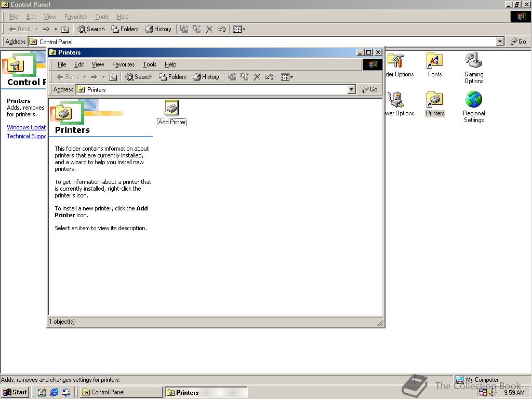Expand Back history dropdown in Printers window
Image resolution: width=532 pixels, height=399 pixels.
[x=85, y=77]
